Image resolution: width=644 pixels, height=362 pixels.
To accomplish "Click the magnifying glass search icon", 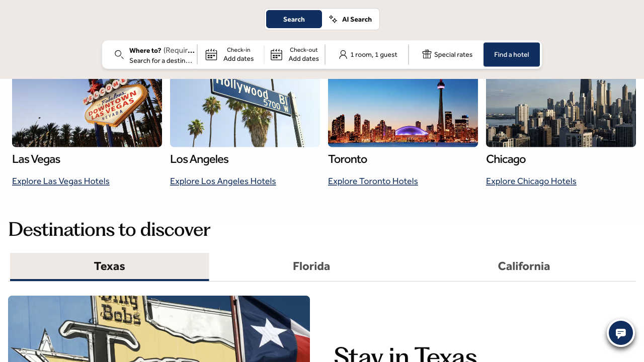I will pos(119,55).
